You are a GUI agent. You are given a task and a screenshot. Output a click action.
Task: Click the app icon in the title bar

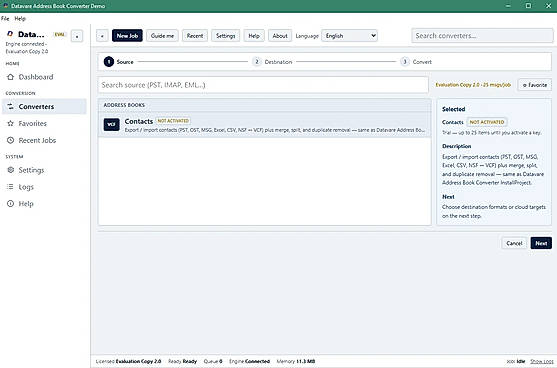[5, 6]
